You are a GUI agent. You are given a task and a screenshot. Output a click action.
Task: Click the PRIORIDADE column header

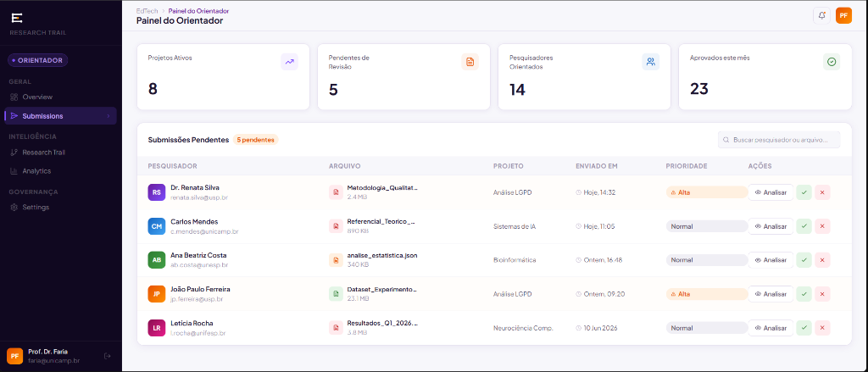pos(687,166)
